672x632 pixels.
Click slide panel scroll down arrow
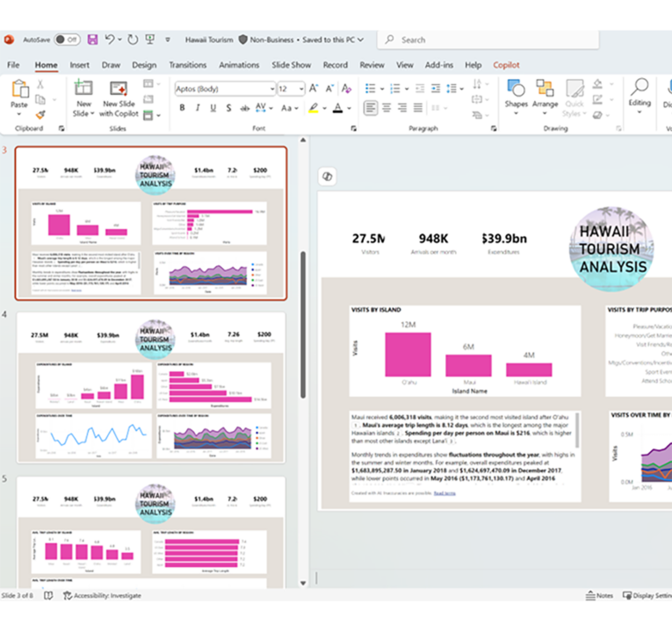pyautogui.click(x=303, y=583)
